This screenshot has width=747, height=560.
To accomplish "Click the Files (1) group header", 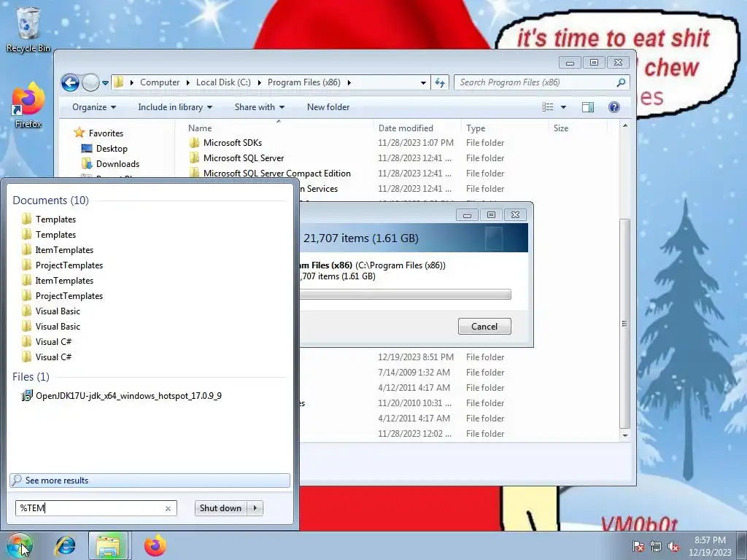I will [31, 377].
